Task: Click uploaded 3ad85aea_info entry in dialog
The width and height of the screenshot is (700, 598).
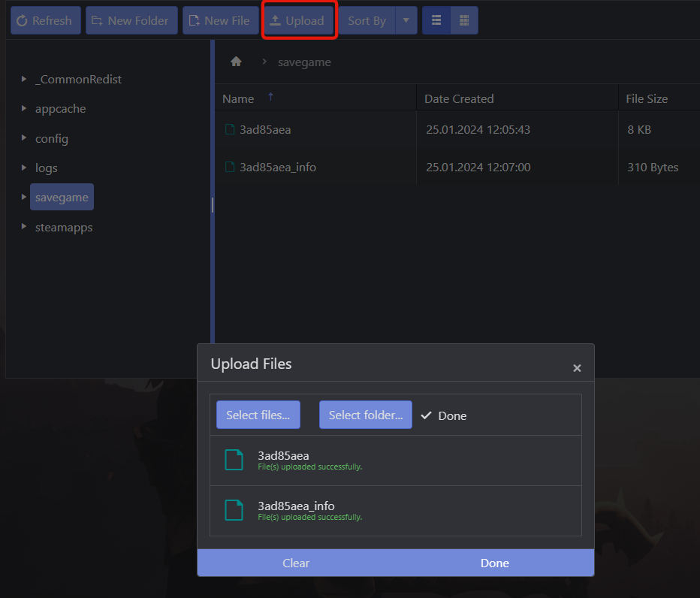Action: 396,511
